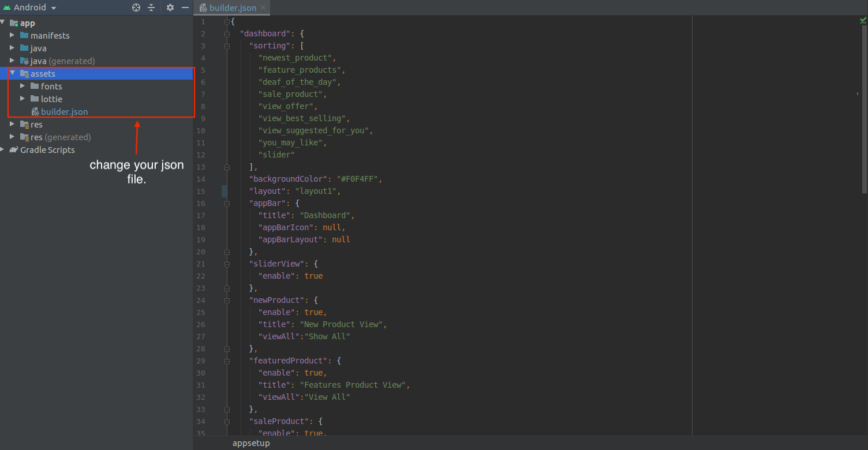The height and width of the screenshot is (450, 868).
Task: Fold the "sliderView" block on line 21
Action: pos(227,264)
